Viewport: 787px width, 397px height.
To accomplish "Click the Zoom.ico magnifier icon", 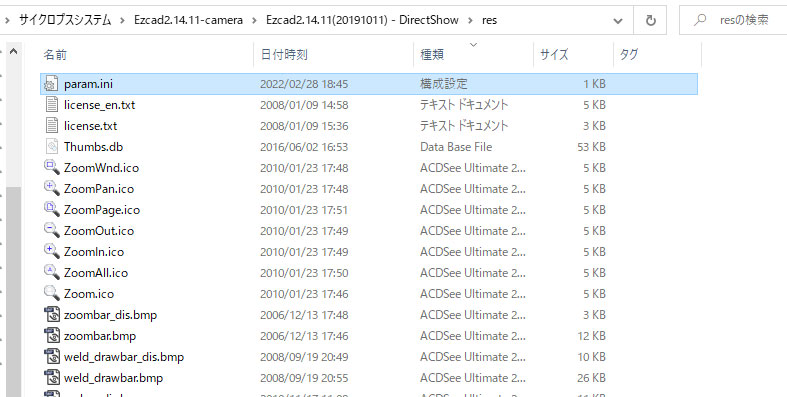I will [52, 294].
